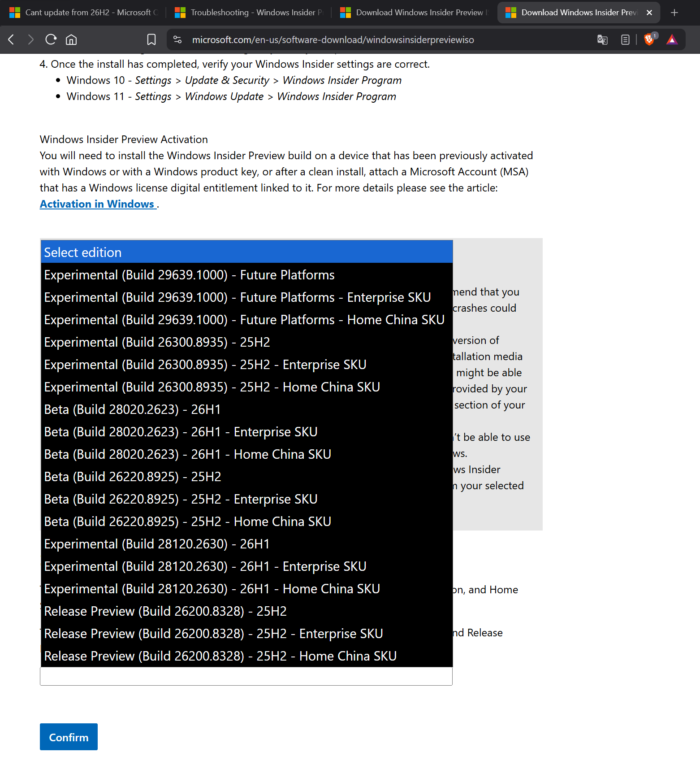Screen dimensions: 700x761
Task: Select Beta Build 26220.8925 25H2 Enterprise SKU
Action: point(247,499)
